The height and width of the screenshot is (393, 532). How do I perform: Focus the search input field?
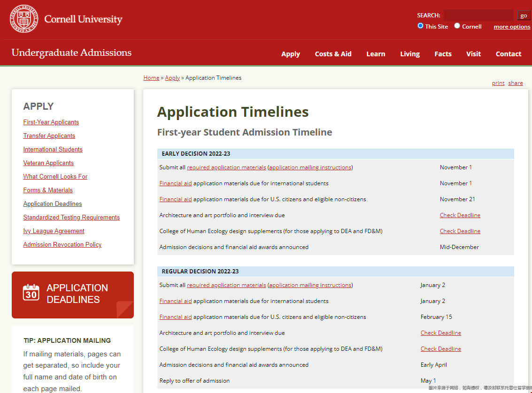pyautogui.click(x=479, y=15)
